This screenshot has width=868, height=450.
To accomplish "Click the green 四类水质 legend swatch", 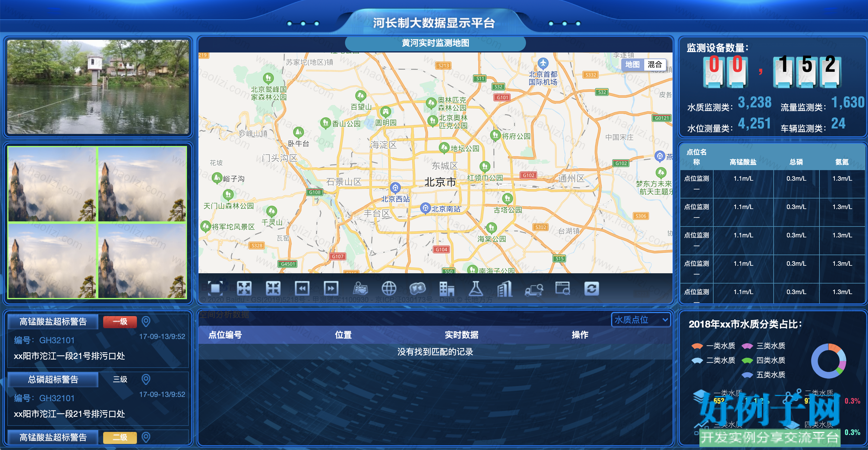I will click(x=747, y=361).
